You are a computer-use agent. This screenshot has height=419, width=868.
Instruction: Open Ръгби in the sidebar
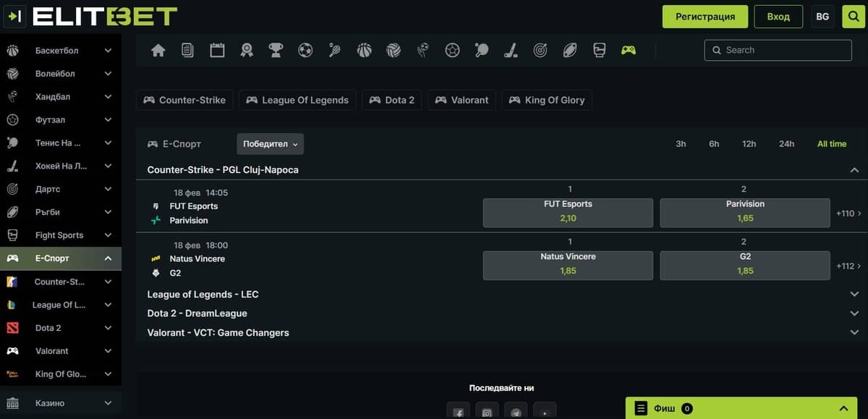click(48, 212)
